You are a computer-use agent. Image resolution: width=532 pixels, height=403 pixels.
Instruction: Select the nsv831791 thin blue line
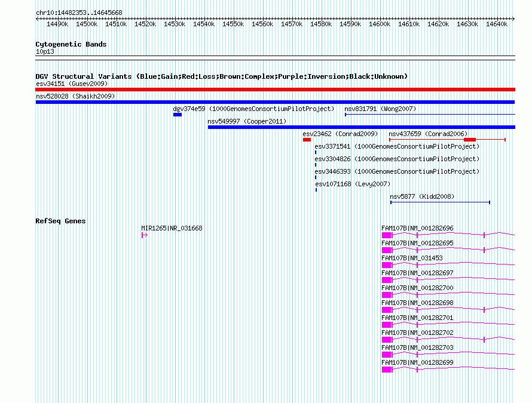pos(430,115)
